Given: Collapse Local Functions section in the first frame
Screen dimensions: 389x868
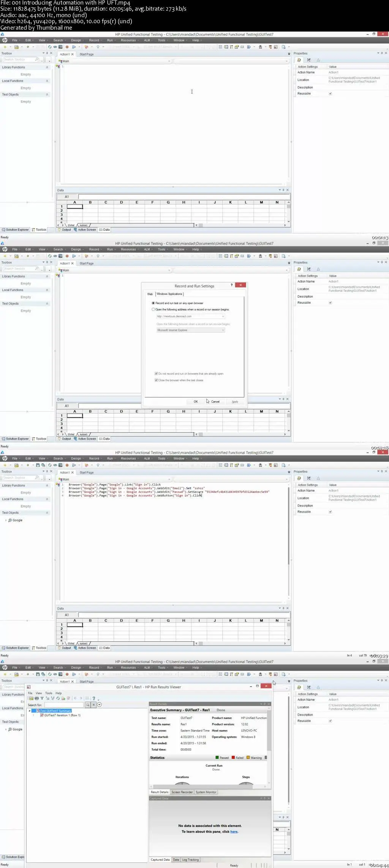Looking at the screenshot, I should click(47, 81).
